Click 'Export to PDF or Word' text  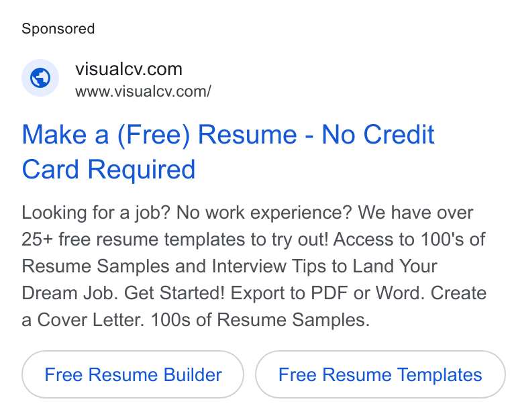point(327,293)
